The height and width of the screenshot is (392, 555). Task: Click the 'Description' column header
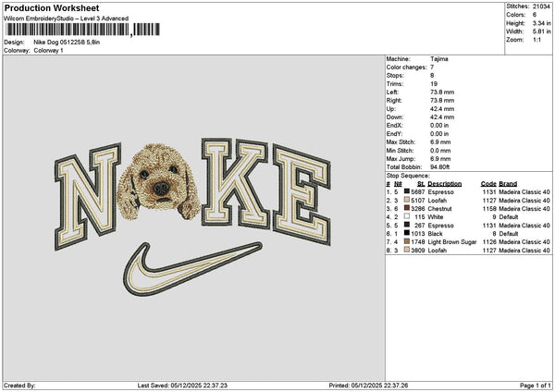click(444, 184)
